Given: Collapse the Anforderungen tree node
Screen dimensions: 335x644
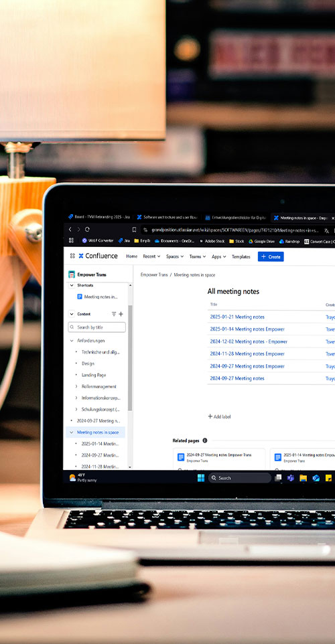Looking at the screenshot, I should click(x=72, y=341).
